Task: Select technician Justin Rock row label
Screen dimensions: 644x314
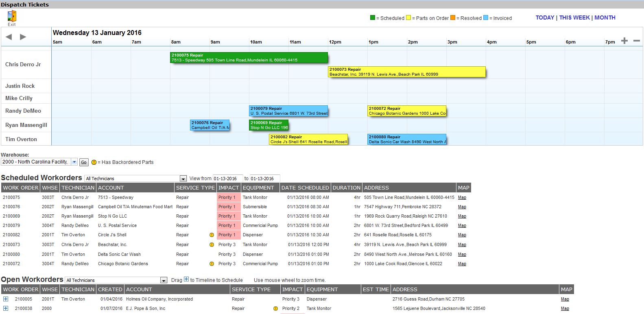Action: (x=20, y=86)
